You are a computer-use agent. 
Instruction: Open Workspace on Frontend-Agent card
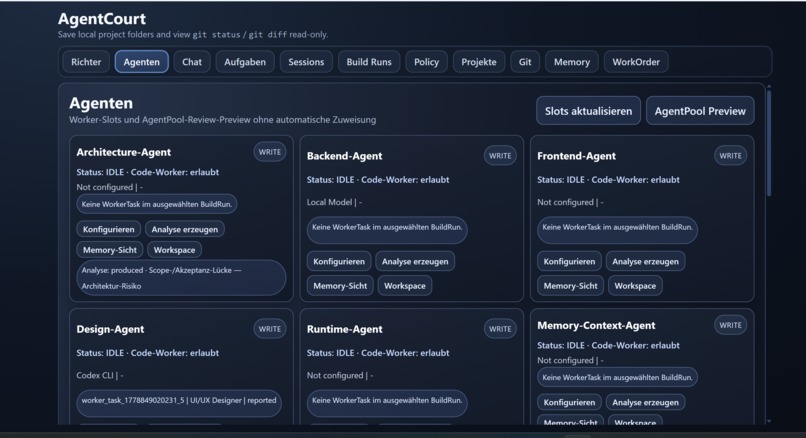(x=635, y=286)
